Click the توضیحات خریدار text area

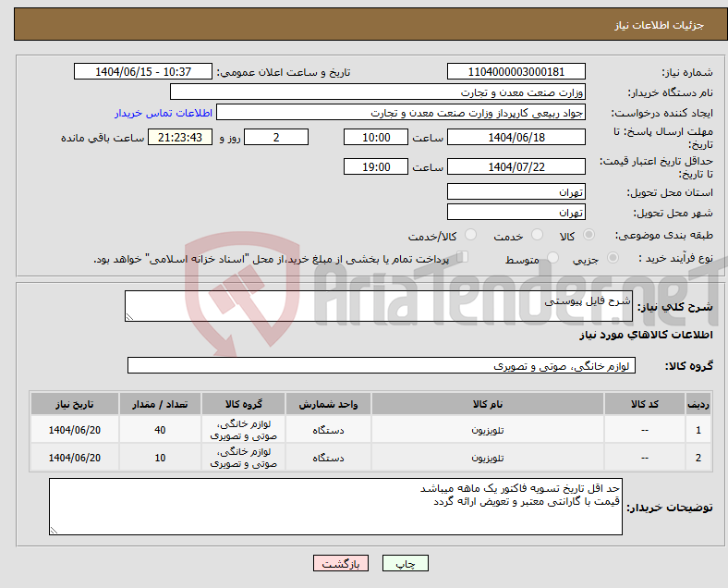tap(335, 507)
